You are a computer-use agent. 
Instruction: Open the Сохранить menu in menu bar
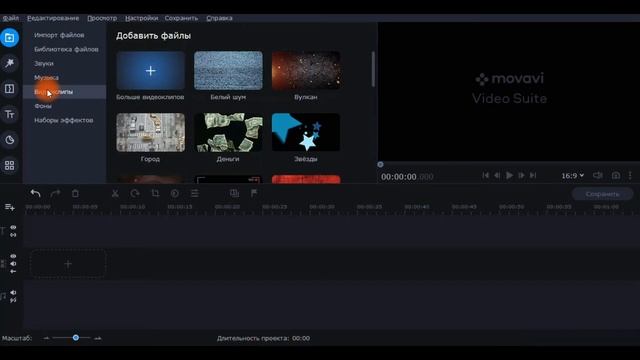point(181,18)
